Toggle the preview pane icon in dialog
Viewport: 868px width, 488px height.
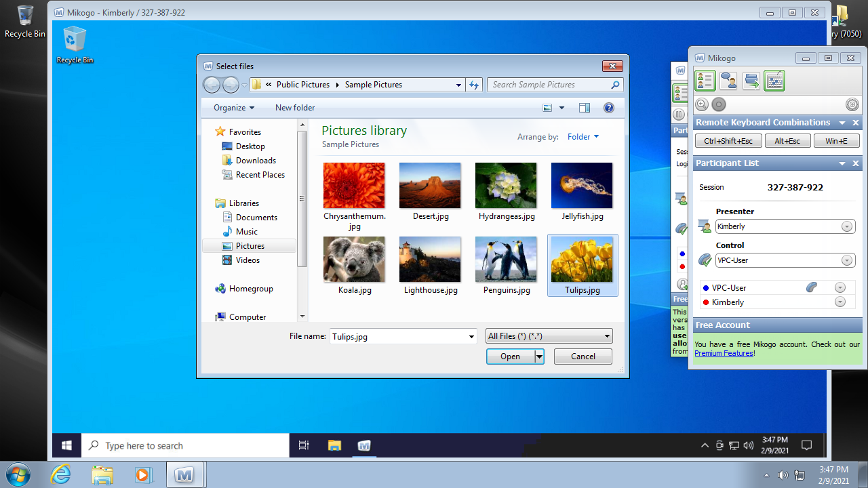point(585,108)
